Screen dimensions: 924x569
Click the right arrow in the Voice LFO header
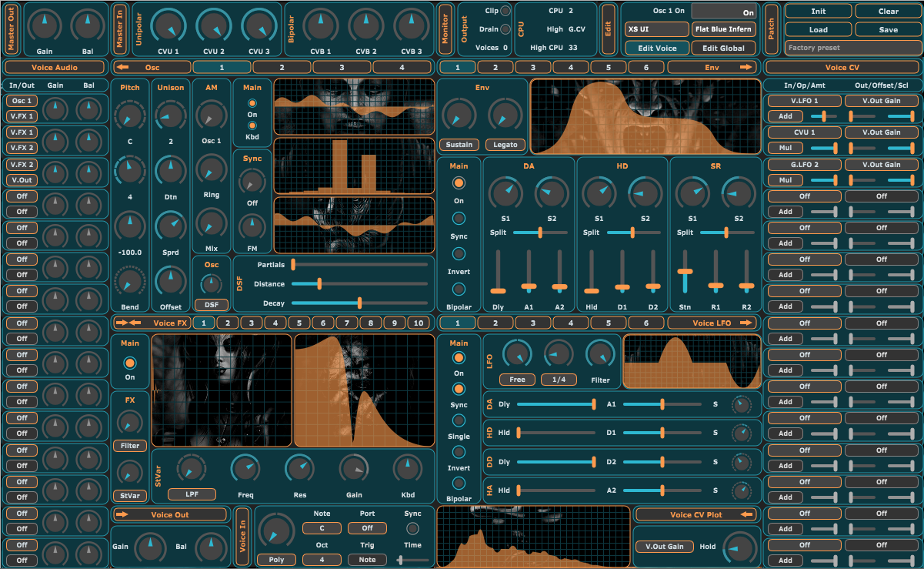745,323
